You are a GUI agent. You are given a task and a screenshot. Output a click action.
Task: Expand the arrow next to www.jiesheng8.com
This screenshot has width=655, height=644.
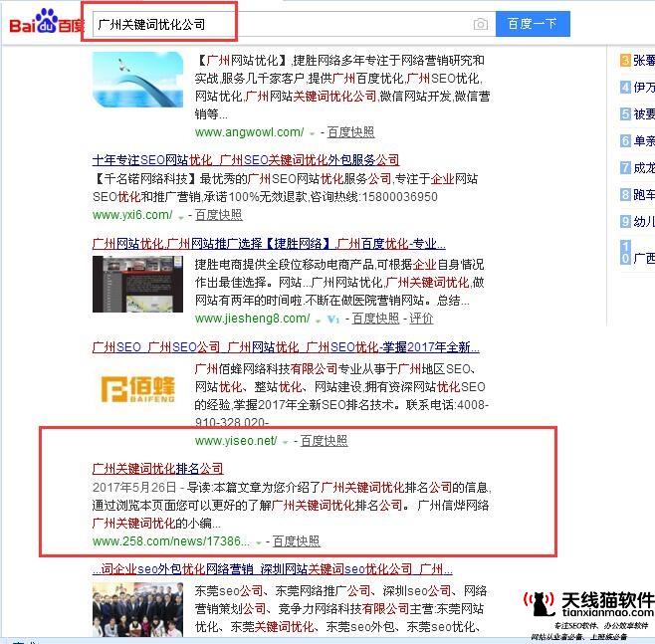[x=318, y=321]
